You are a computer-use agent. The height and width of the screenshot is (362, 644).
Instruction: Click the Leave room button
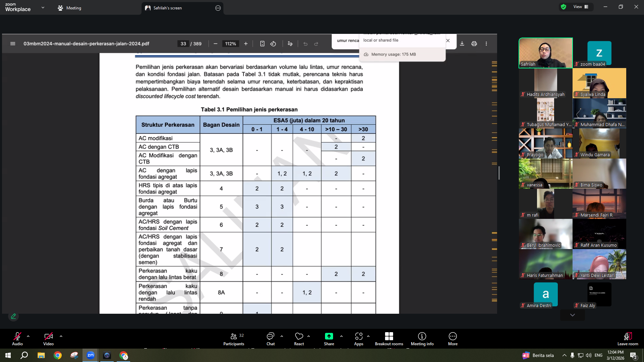coord(628,339)
